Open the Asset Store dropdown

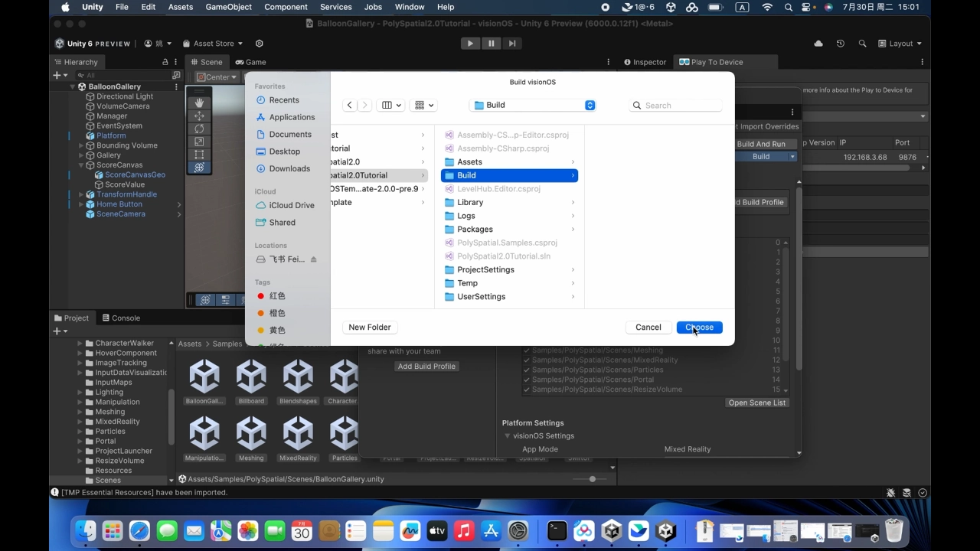[x=213, y=44]
